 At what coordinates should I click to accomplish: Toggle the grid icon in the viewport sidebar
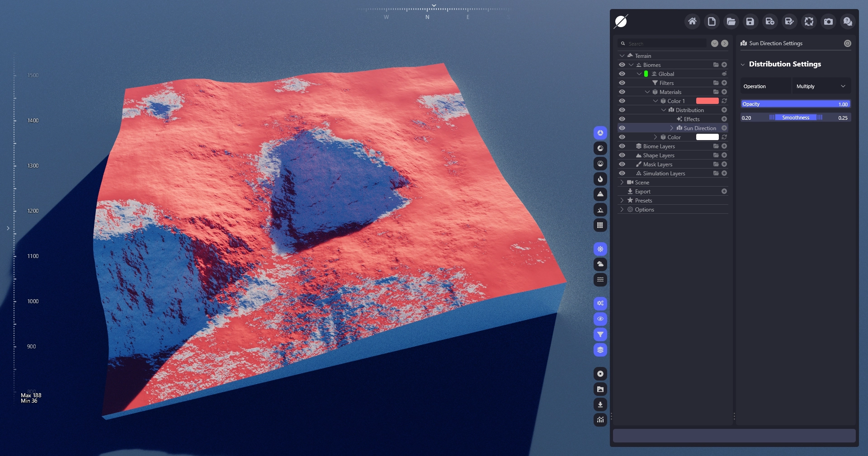click(x=600, y=225)
